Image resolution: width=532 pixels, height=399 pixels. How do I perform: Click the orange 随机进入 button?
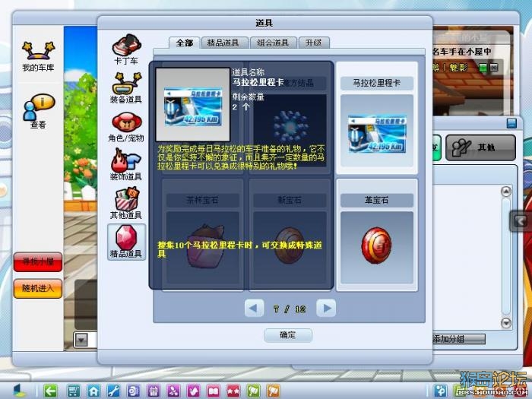point(38,288)
